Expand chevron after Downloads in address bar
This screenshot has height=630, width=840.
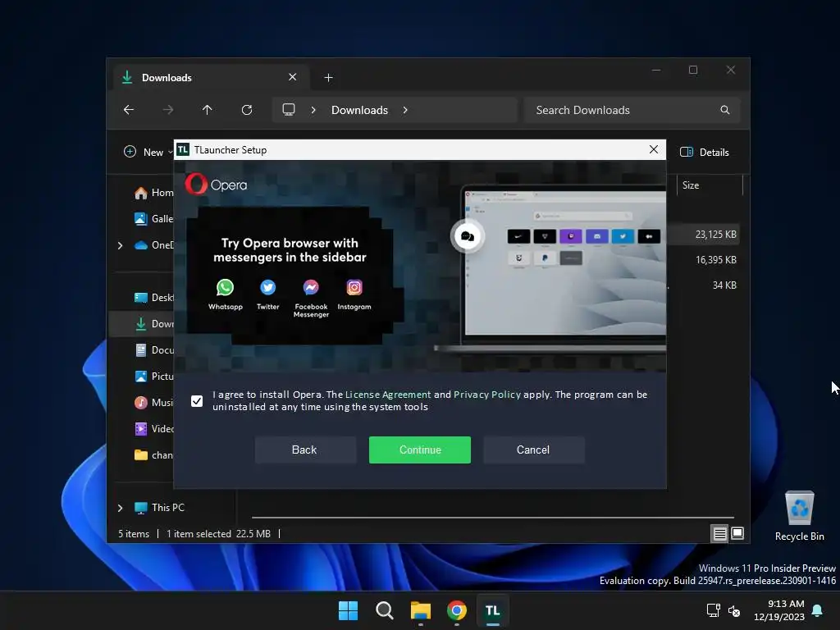point(405,110)
